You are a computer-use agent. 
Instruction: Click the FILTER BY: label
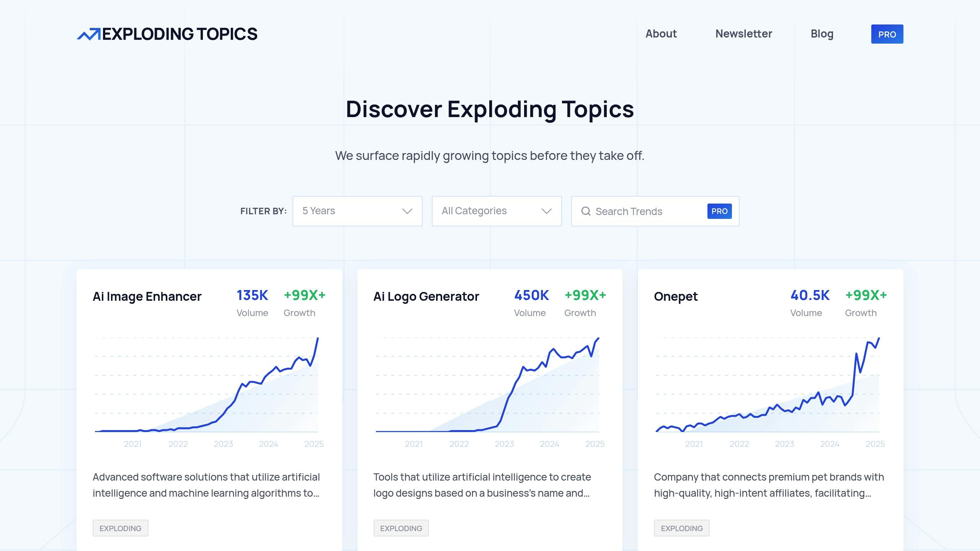[x=263, y=211]
